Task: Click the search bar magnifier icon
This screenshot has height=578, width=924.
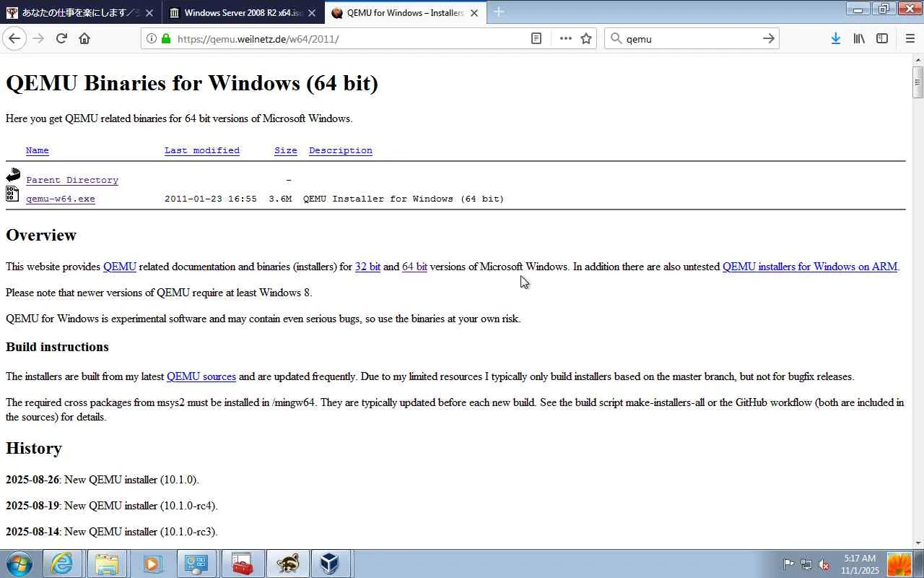Action: (x=616, y=38)
